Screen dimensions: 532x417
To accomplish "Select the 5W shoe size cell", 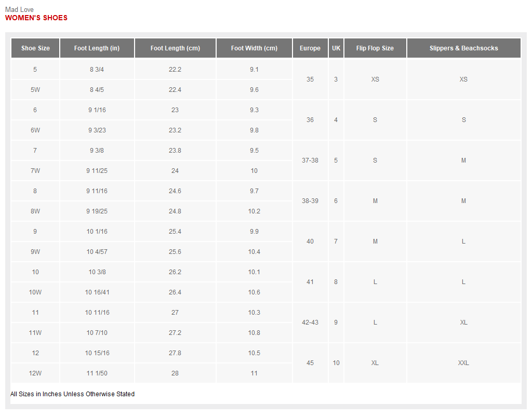I will (35, 90).
